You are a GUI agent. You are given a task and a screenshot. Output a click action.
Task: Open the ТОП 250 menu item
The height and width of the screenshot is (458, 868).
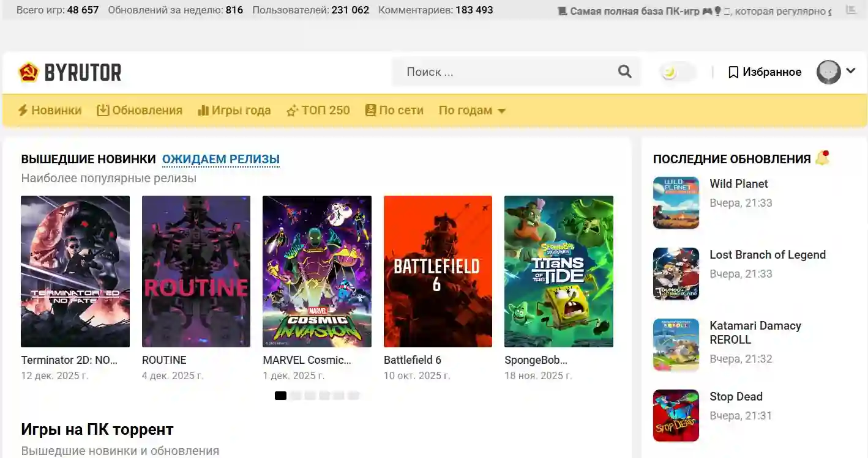318,111
